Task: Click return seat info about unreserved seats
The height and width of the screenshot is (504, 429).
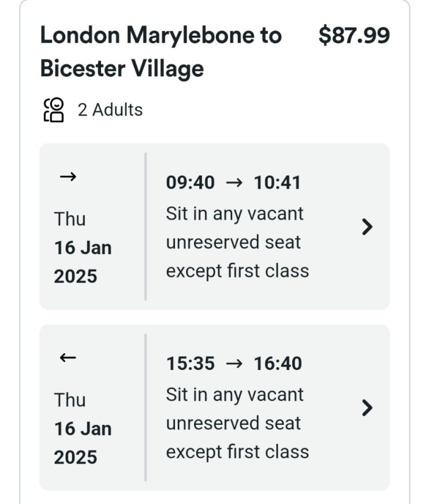Action: coord(237,423)
